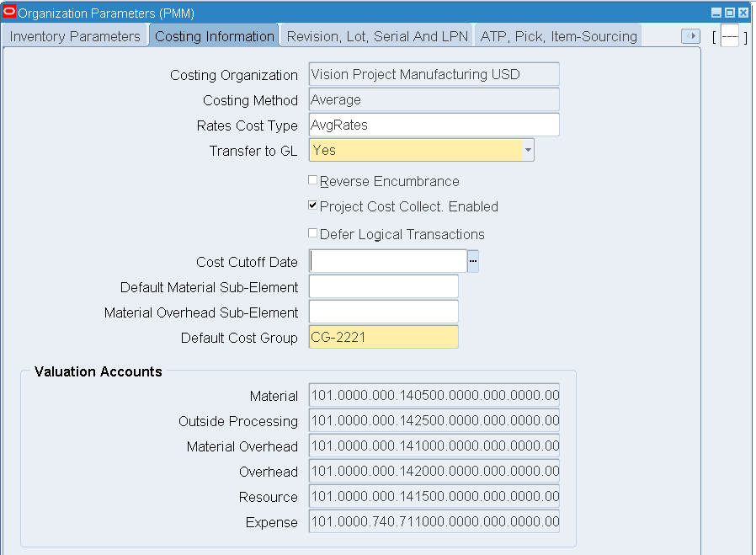The width and height of the screenshot is (756, 555).
Task: Click the Overhead valuation account field
Action: coord(434,471)
